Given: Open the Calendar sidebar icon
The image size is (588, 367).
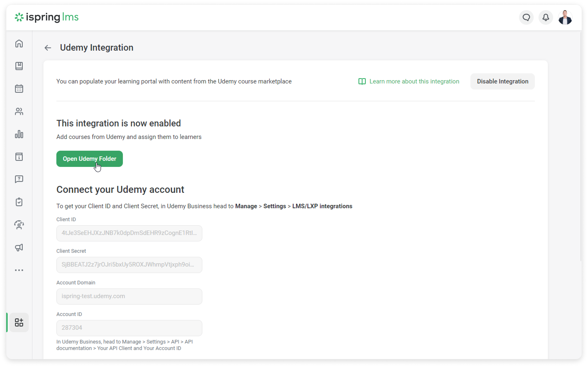Looking at the screenshot, I should [x=19, y=89].
